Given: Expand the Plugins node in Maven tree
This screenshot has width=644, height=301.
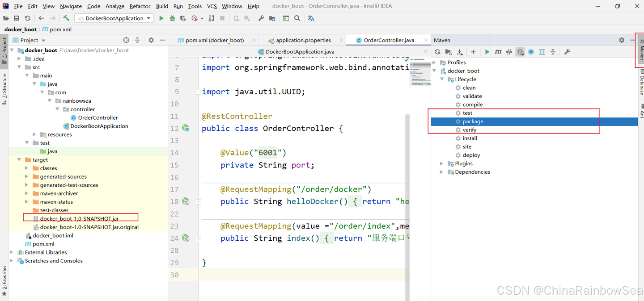Looking at the screenshot, I should coord(442,163).
